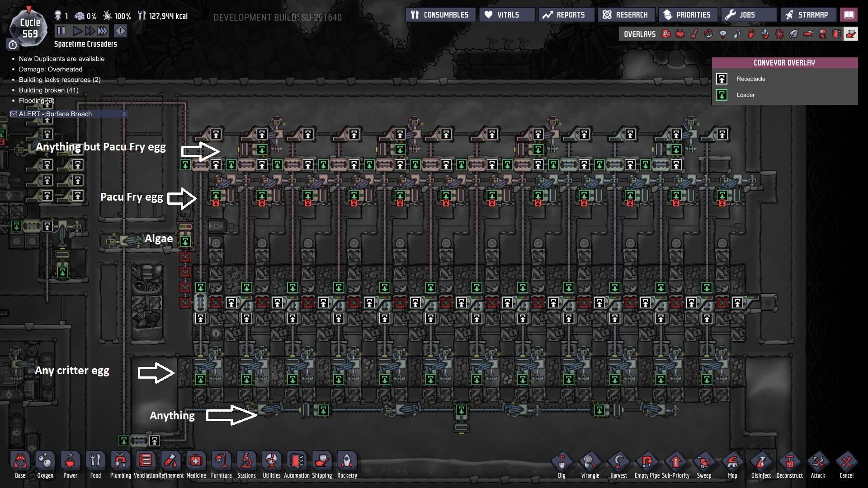Open the Oxygen overlay icon
The image size is (868, 488).
[x=666, y=34]
